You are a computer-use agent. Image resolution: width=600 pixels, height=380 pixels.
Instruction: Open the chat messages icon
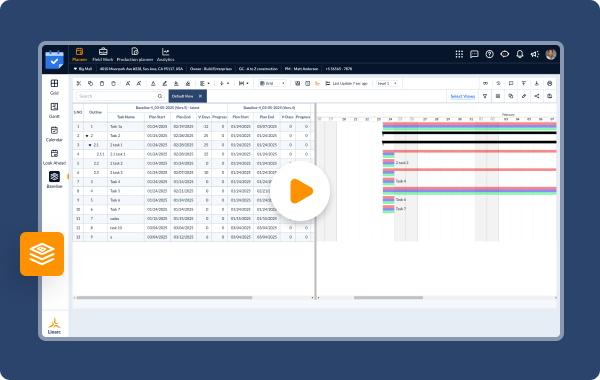[x=474, y=54]
